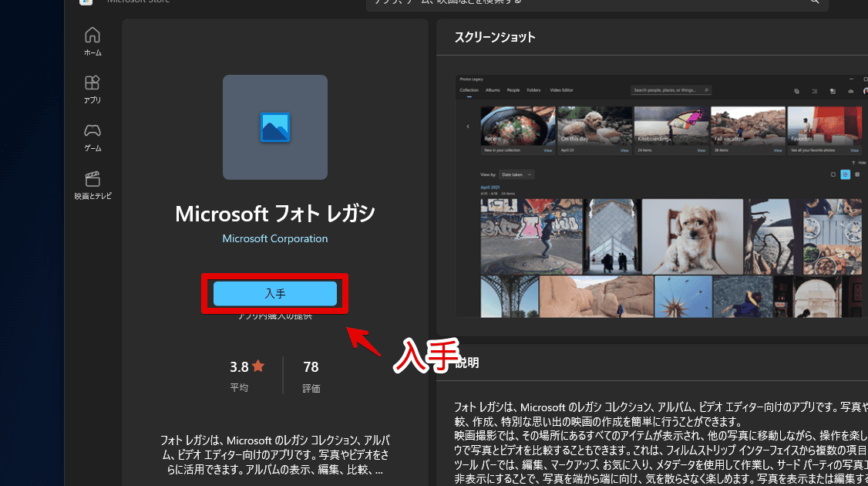Focus the Store search box at top
The image size is (868, 486).
pos(597,3)
